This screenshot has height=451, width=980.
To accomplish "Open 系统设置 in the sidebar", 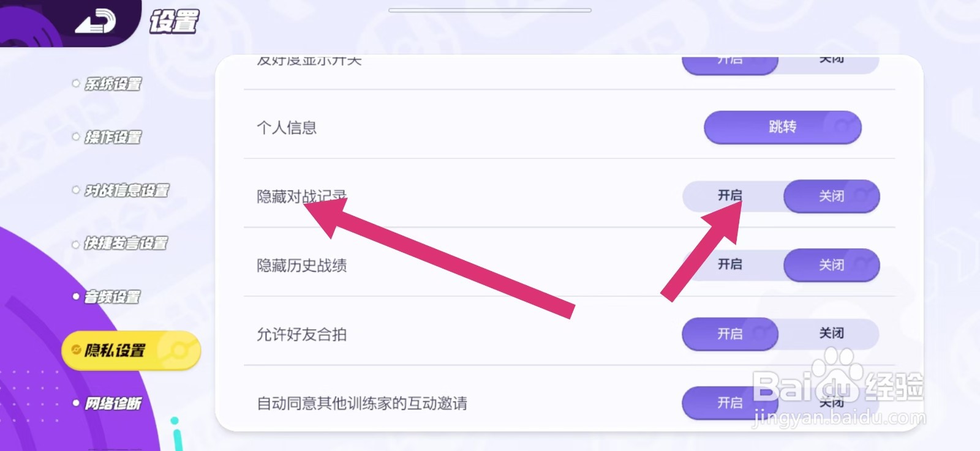I will 113,84.
